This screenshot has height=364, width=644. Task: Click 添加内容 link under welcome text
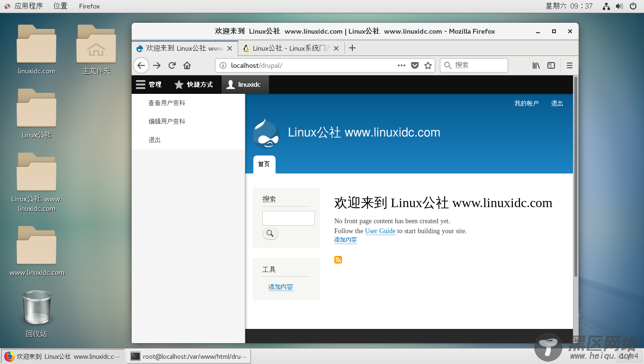tap(345, 240)
